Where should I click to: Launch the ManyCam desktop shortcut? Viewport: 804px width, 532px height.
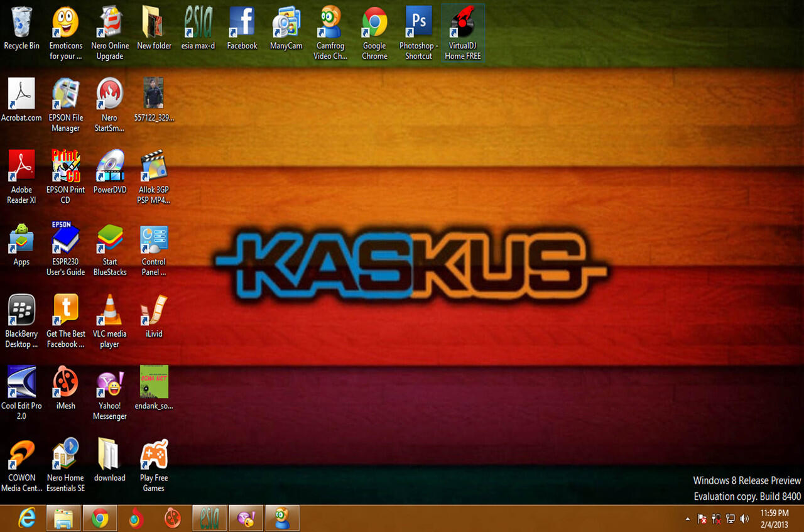(x=286, y=29)
